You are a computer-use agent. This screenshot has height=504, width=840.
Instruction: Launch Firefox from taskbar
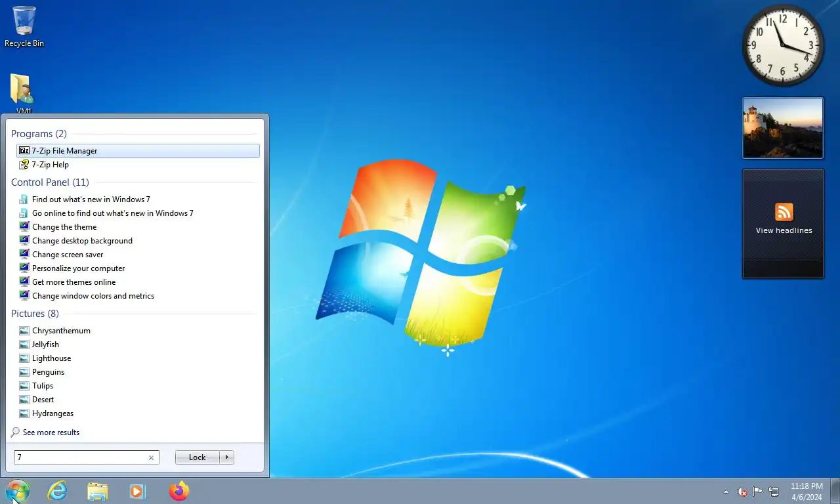point(178,491)
